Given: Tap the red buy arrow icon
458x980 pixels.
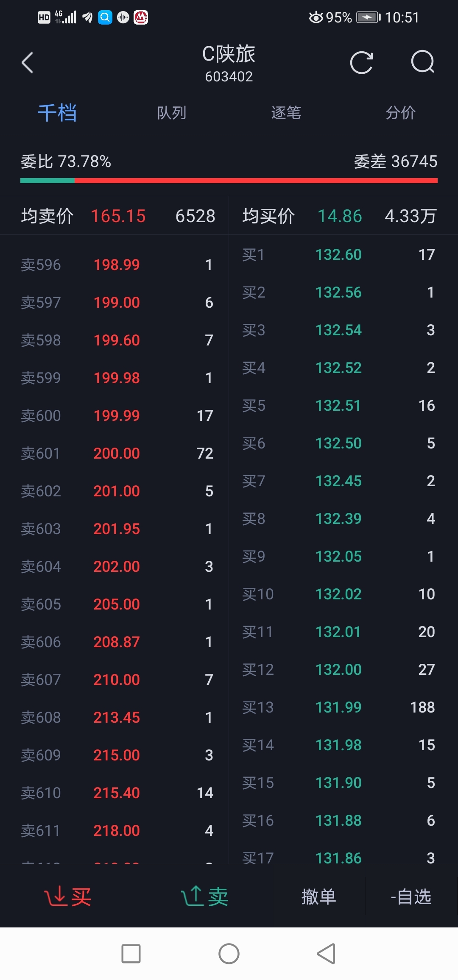Looking at the screenshot, I should click(x=56, y=896).
